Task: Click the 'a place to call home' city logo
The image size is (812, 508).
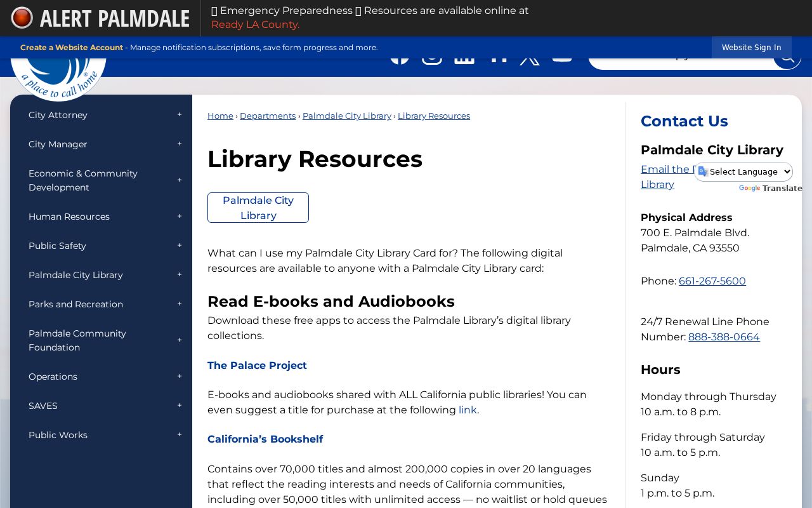Action: [58, 79]
